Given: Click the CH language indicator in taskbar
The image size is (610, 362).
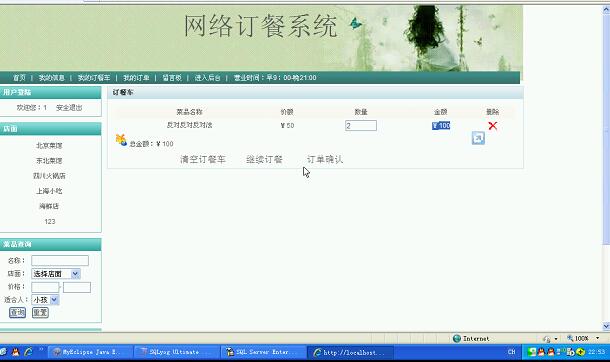Looking at the screenshot, I should 512,352.
